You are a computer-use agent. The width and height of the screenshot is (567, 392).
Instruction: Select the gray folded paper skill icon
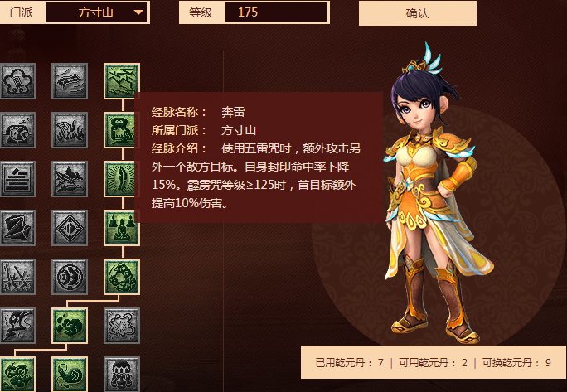[17, 228]
